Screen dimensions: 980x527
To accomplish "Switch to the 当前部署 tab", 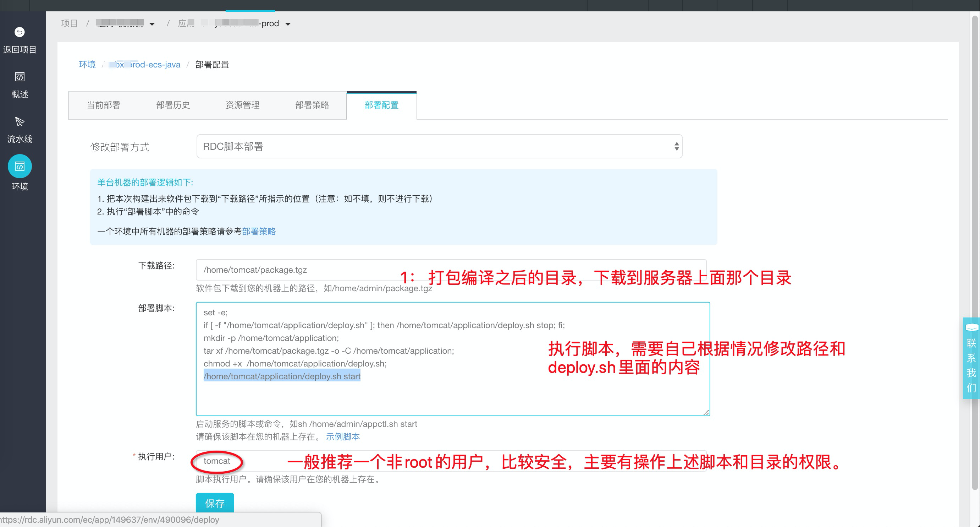I will (x=104, y=105).
